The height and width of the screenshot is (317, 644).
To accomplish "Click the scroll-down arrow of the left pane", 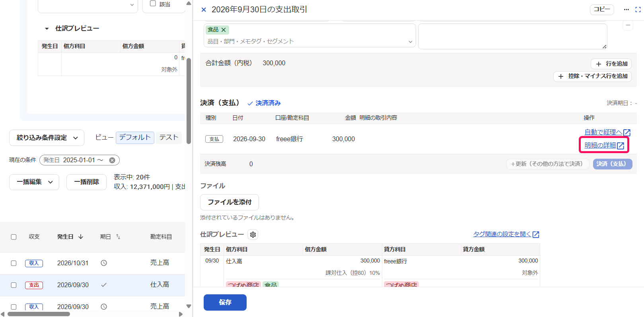I will 189,307.
